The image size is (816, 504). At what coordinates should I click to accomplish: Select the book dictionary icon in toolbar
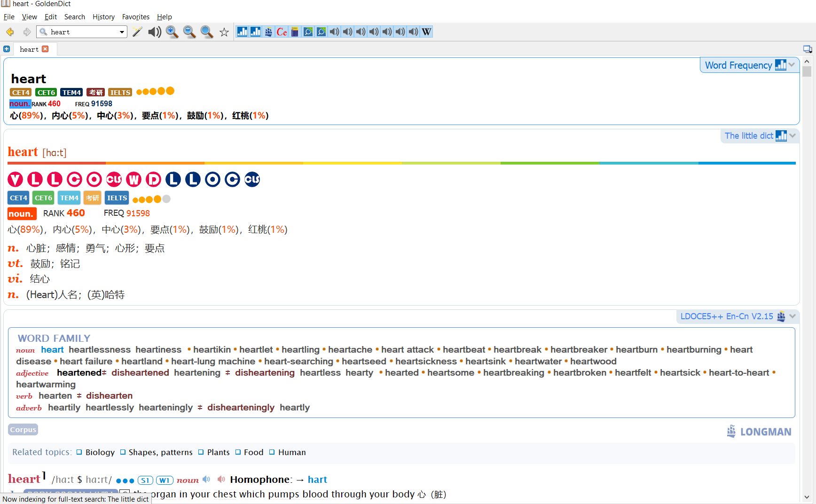295,32
